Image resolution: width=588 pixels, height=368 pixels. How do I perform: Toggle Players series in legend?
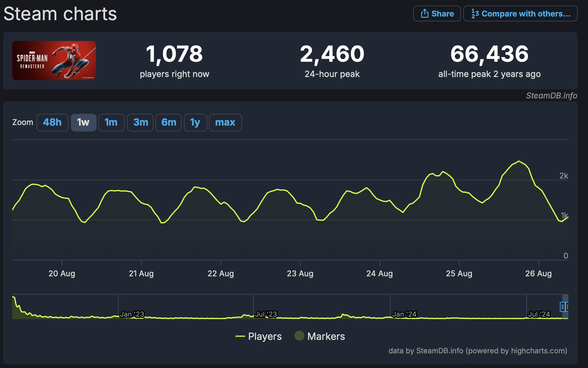[258, 336]
